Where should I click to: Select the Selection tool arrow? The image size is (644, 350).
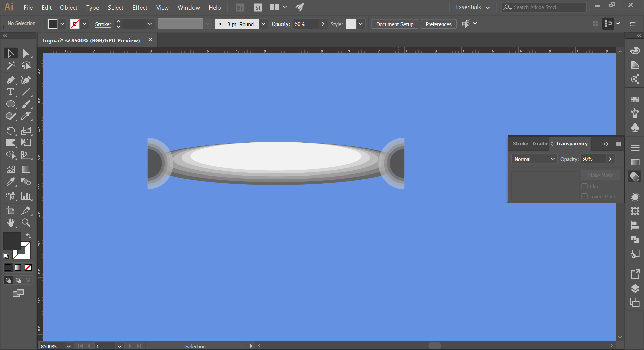click(x=11, y=53)
